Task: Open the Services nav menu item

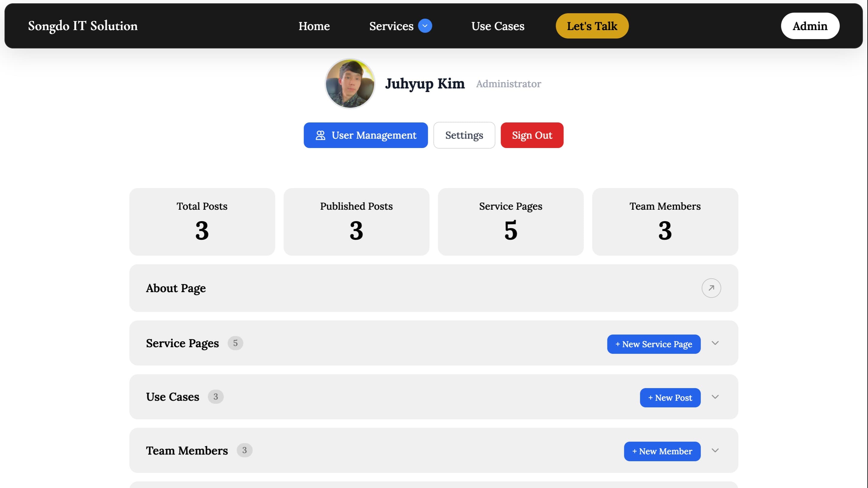Action: [x=391, y=26]
